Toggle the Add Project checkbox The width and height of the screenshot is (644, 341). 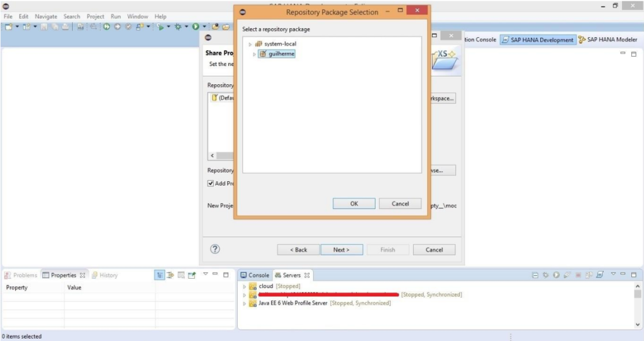pos(211,184)
